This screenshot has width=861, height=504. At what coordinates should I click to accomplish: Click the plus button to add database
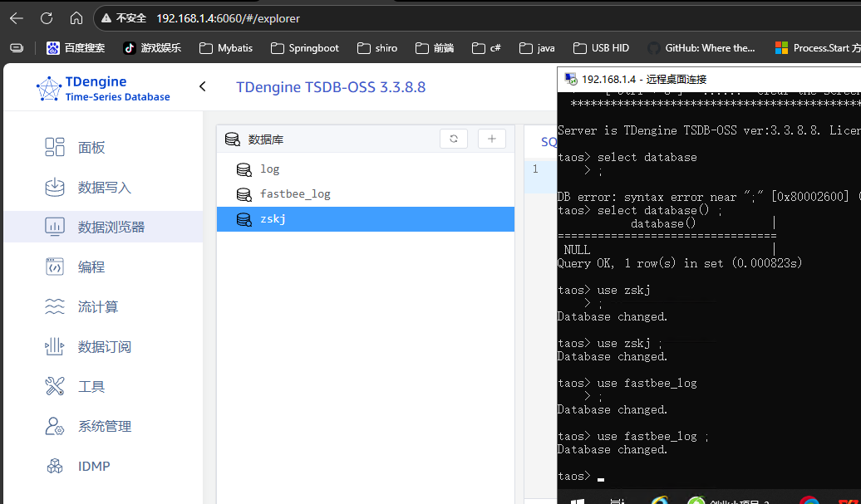click(491, 139)
